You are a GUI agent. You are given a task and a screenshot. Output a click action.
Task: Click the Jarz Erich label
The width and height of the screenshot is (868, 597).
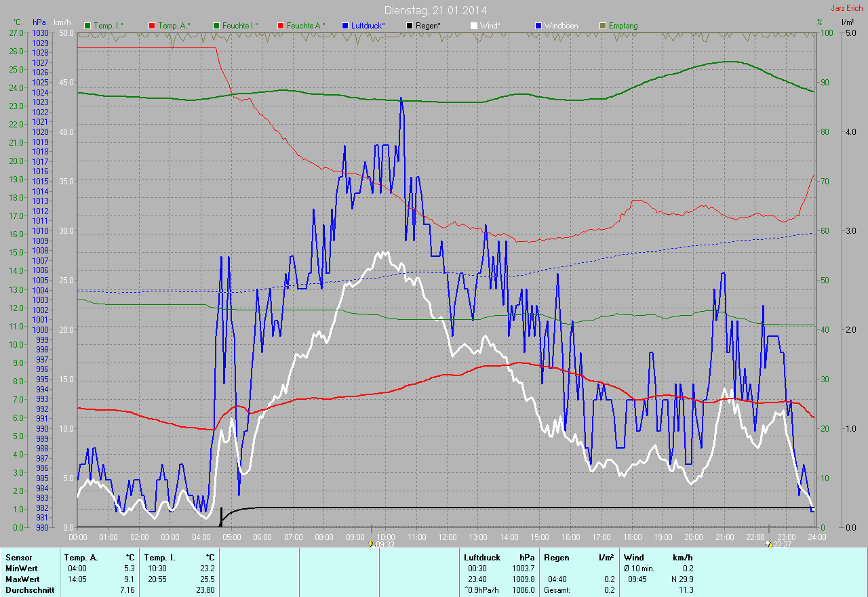point(846,8)
